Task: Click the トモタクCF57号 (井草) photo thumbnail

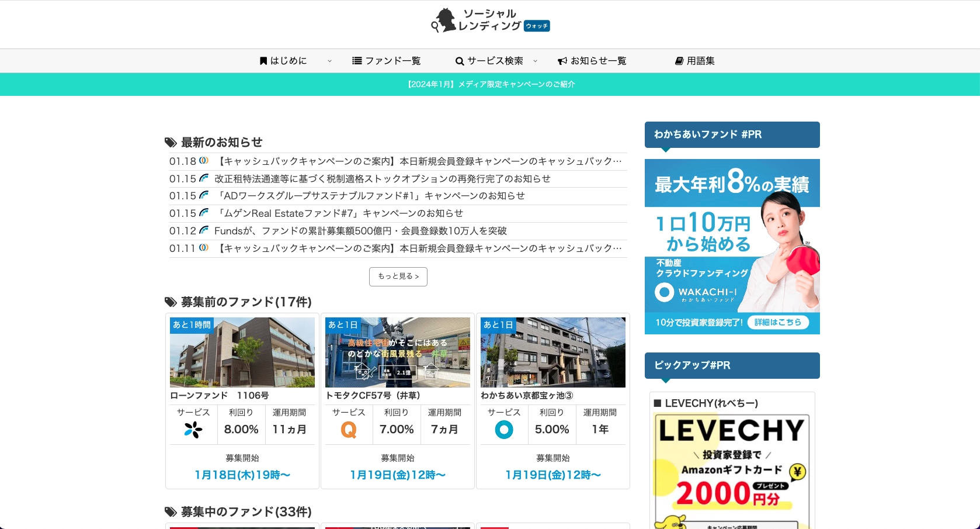Action: [398, 352]
